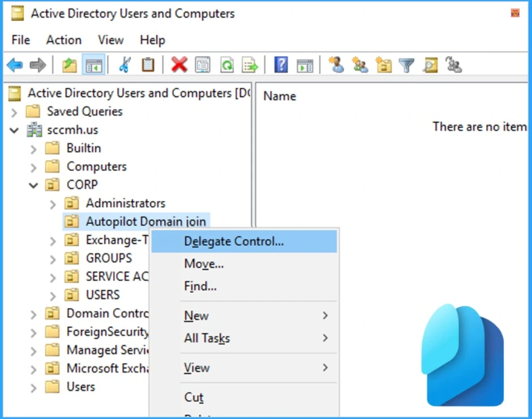Open the File menu
This screenshot has height=419, width=532.
click(x=21, y=40)
